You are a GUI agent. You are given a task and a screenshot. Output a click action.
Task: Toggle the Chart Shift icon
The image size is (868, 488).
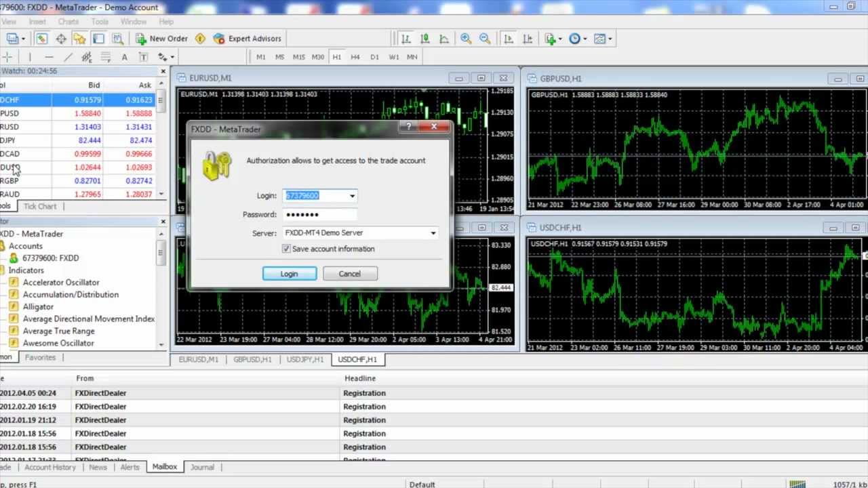[x=527, y=39]
